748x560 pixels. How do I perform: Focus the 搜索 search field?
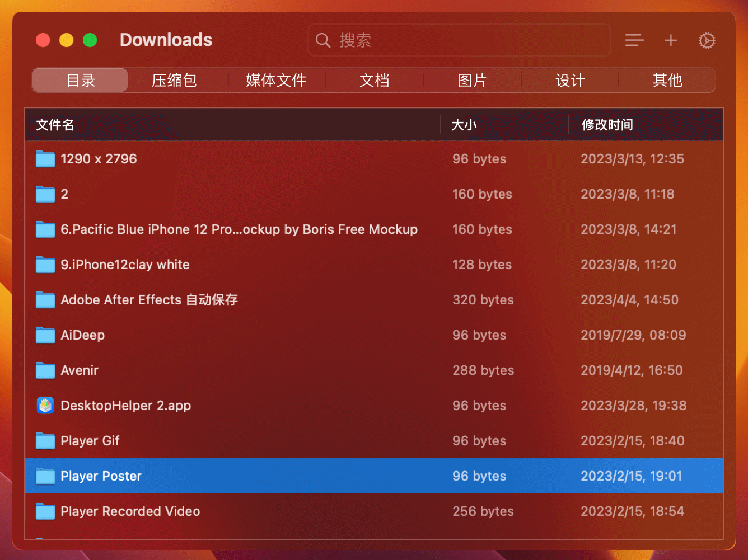coord(459,40)
